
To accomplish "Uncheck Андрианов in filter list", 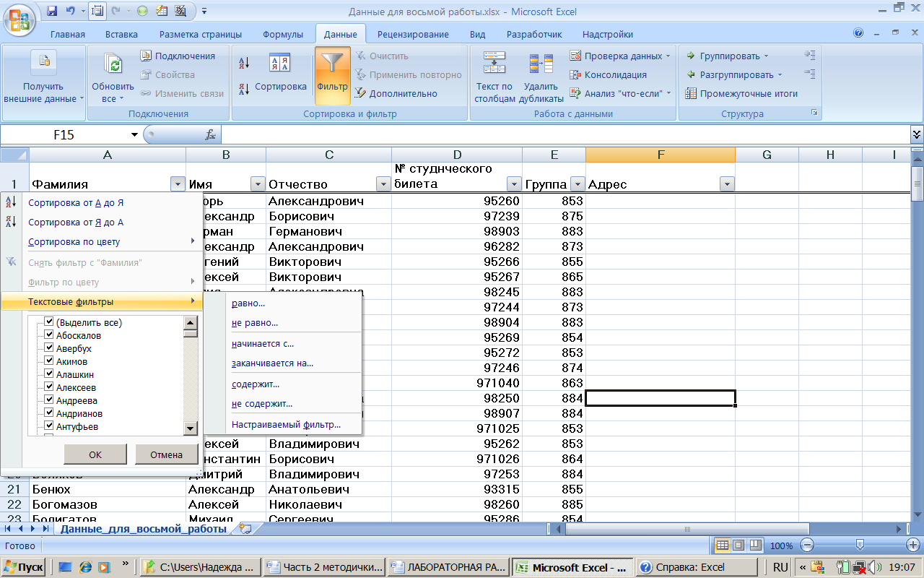I will [x=49, y=413].
